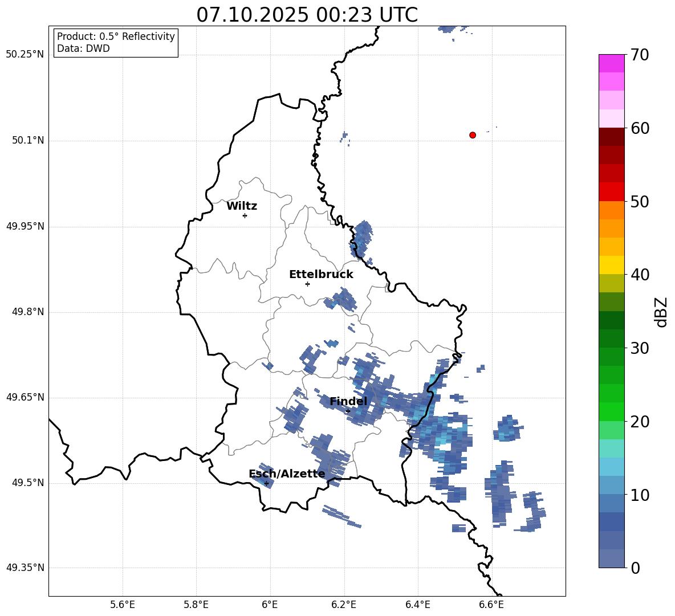Click the dBZ colorbar axis label
The height and width of the screenshot is (616, 675).
[661, 312]
